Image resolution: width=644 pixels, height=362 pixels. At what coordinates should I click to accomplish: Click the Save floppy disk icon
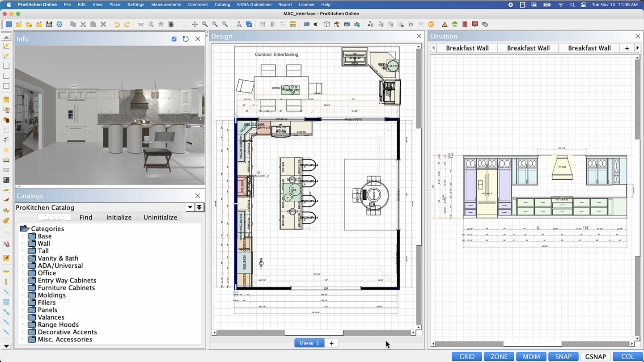[x=49, y=25]
